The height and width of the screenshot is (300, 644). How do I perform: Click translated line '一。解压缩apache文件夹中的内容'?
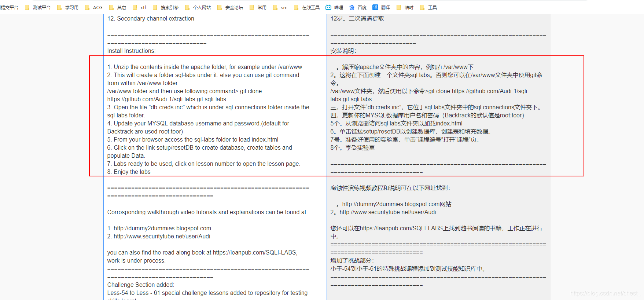tap(402, 67)
